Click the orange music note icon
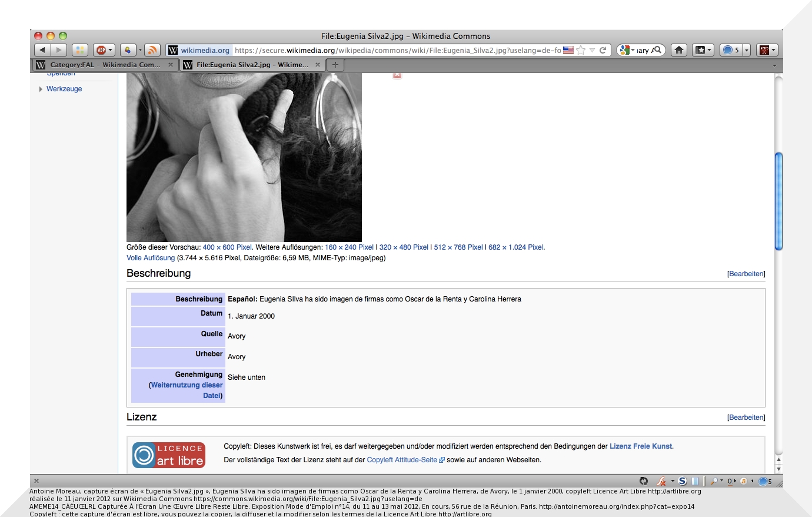Image resolution: width=812 pixels, height=517 pixels. pos(744,481)
